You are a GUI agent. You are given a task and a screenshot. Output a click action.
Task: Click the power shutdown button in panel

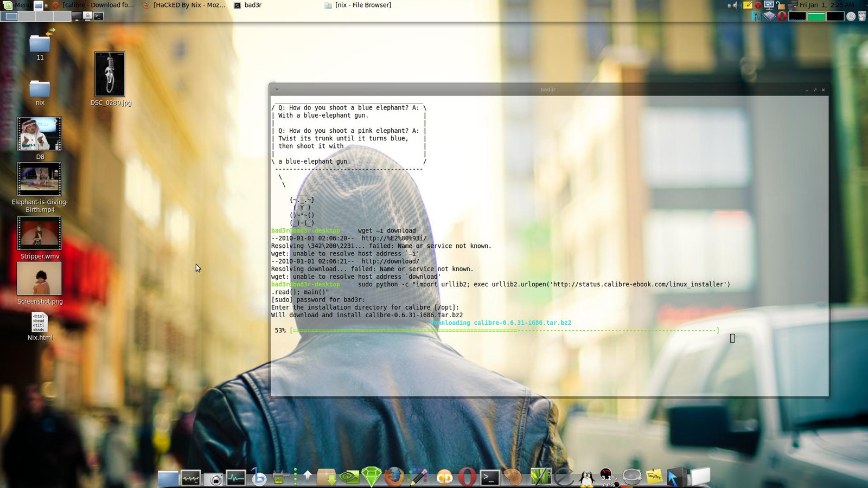click(x=851, y=16)
